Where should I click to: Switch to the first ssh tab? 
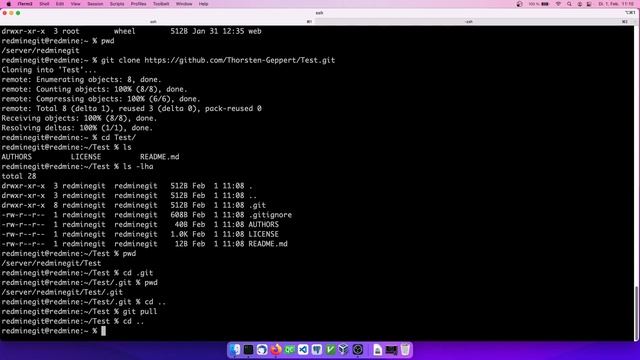pos(157,21)
